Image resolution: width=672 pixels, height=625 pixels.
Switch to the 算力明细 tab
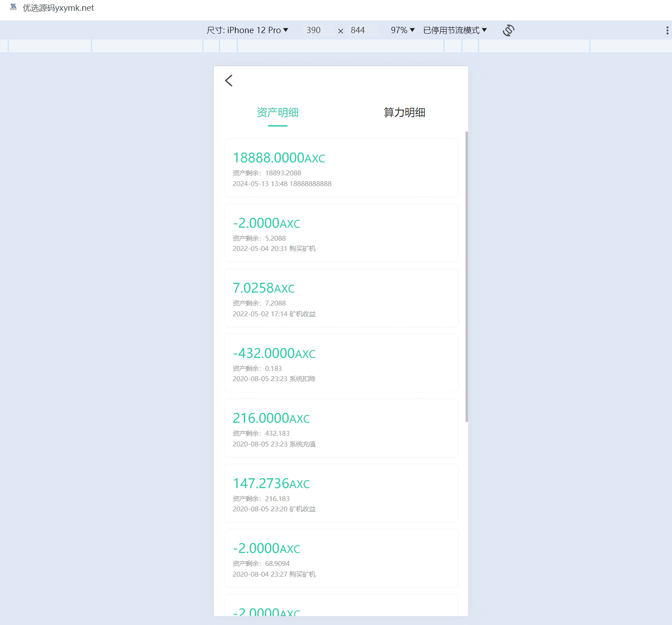click(x=404, y=113)
